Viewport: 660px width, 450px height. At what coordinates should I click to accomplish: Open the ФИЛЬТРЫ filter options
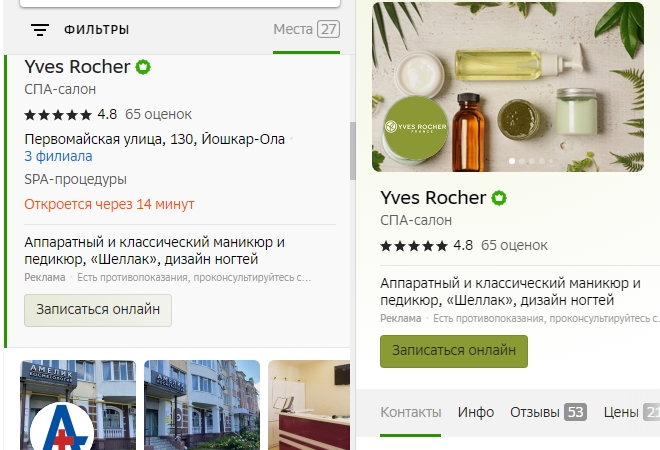(x=96, y=30)
